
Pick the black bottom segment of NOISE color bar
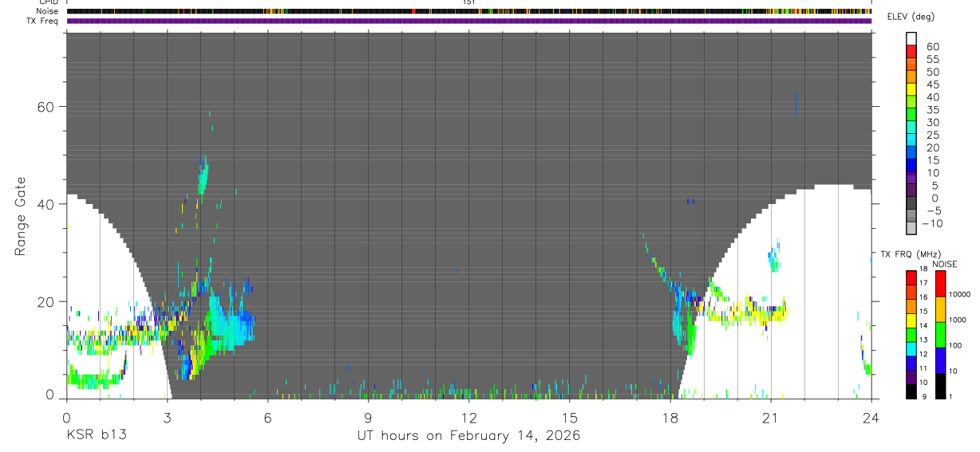pos(940,385)
